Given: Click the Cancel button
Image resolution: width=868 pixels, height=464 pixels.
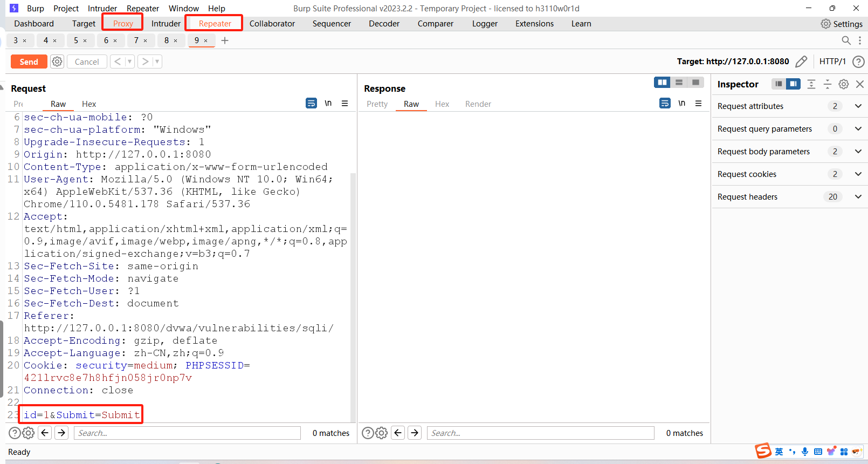Looking at the screenshot, I should click(x=87, y=62).
